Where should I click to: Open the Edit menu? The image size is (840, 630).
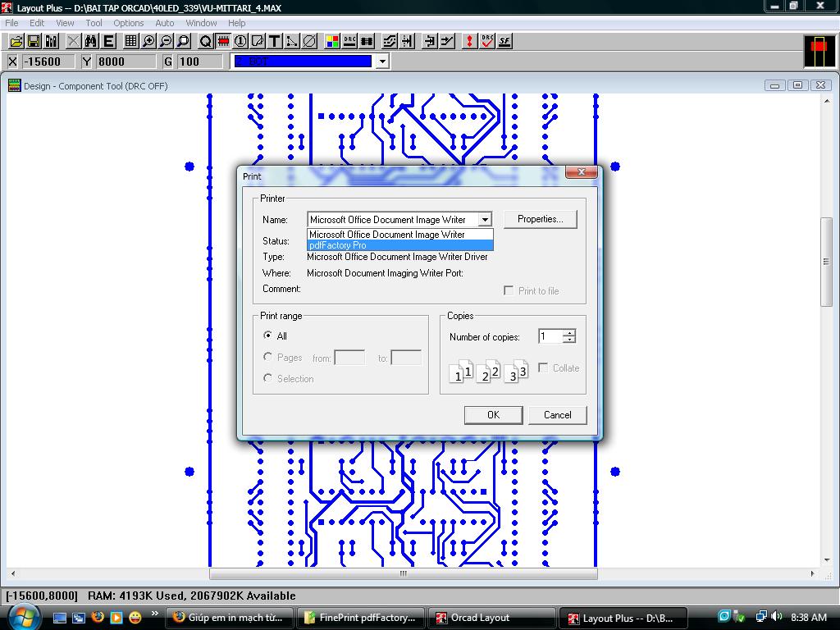pos(37,23)
